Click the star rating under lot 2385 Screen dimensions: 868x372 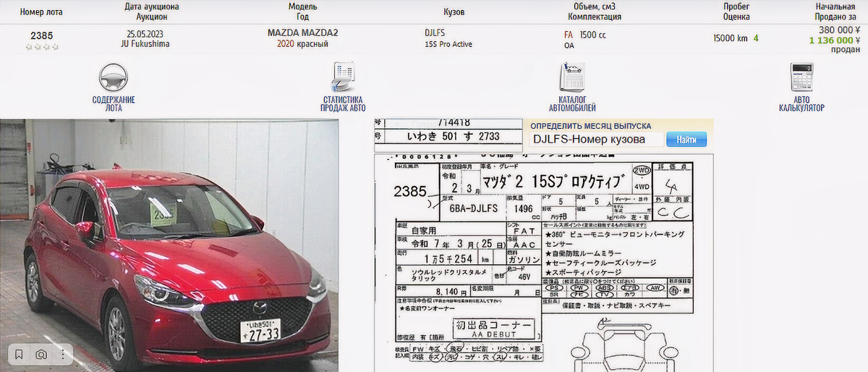[x=42, y=46]
